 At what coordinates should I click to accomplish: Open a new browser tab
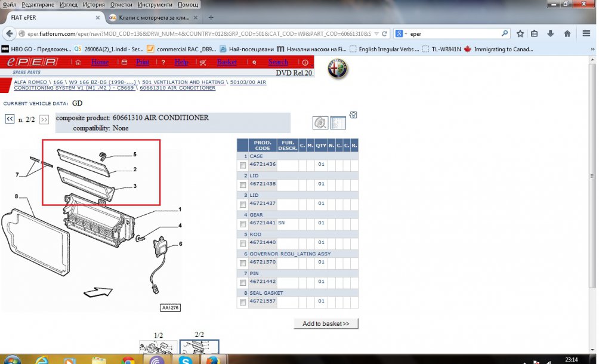pyautogui.click(x=211, y=17)
